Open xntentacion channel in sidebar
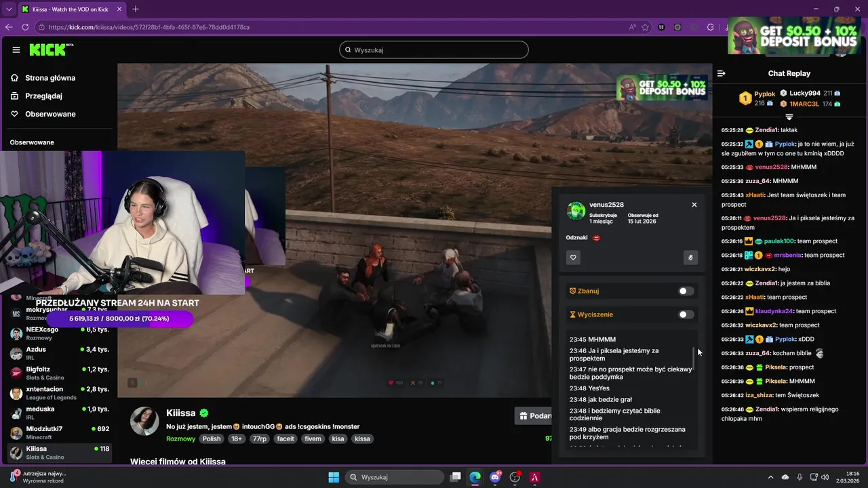Viewport: 868px width, 488px height. coord(60,393)
